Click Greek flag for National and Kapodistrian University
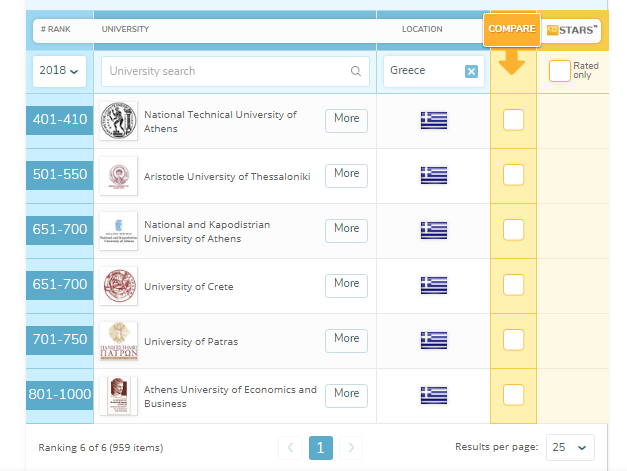The image size is (627, 471). (x=434, y=230)
